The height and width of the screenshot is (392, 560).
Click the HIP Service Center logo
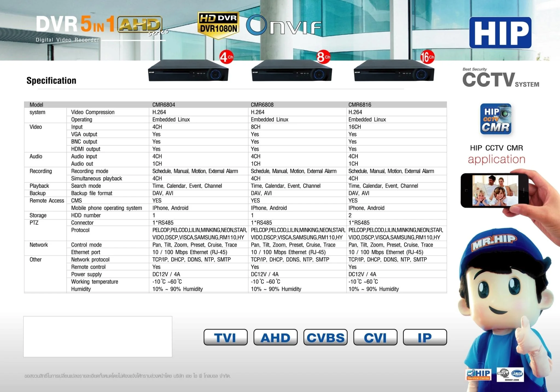point(478,375)
